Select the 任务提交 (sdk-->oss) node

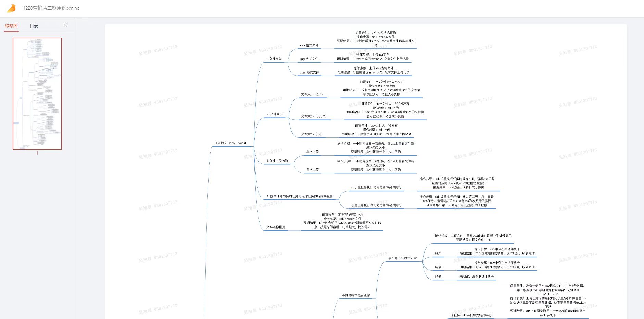pyautogui.click(x=230, y=143)
